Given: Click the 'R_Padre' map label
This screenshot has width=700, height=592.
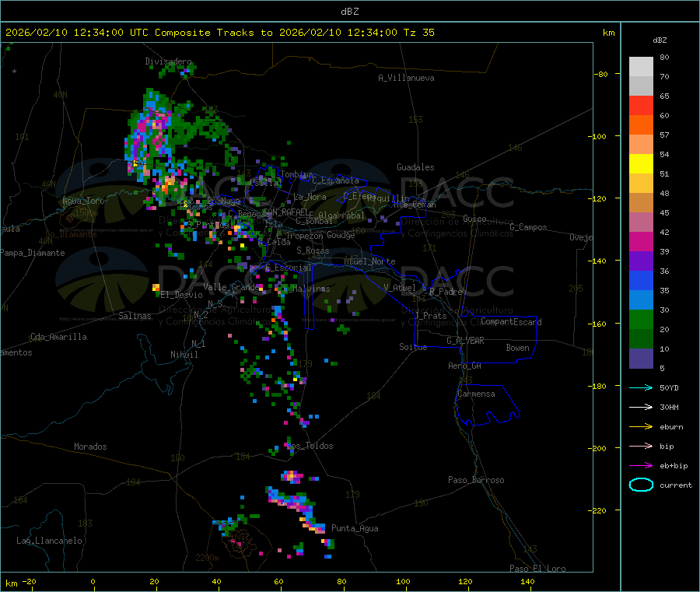Looking at the screenshot, I should tap(446, 292).
